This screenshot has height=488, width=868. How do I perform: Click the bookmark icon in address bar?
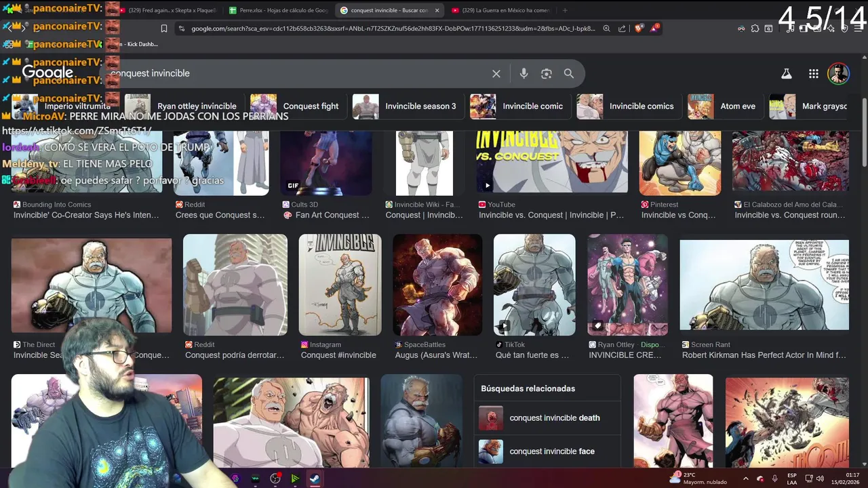point(164,28)
